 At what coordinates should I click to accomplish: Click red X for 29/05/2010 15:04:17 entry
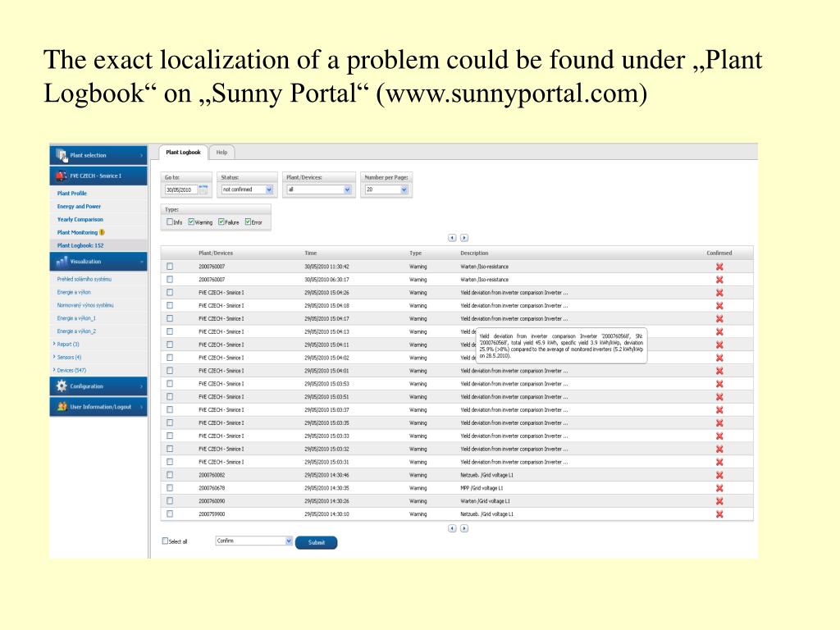click(719, 319)
